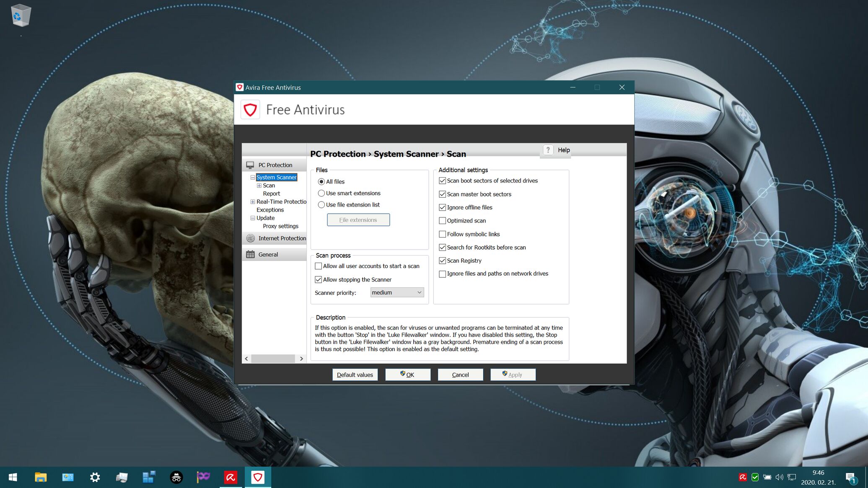
Task: Enable Allow all user accounts to start a scan
Action: [x=318, y=266]
